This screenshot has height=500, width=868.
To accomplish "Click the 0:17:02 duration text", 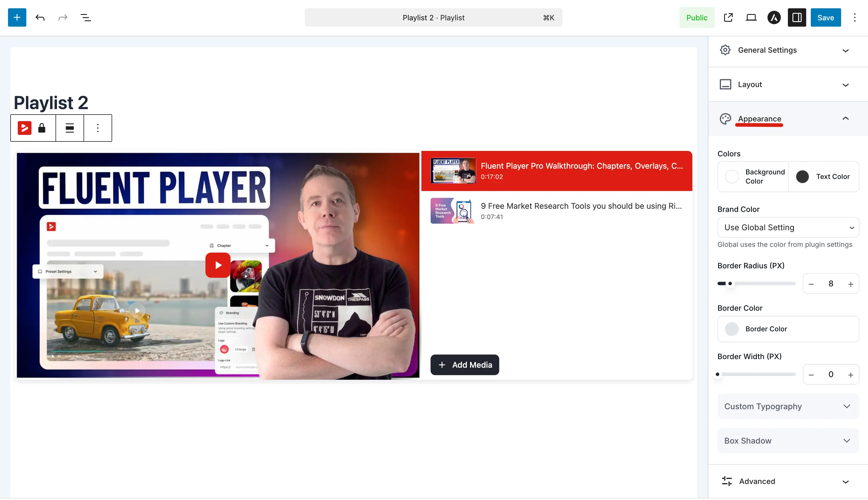I will [x=492, y=177].
